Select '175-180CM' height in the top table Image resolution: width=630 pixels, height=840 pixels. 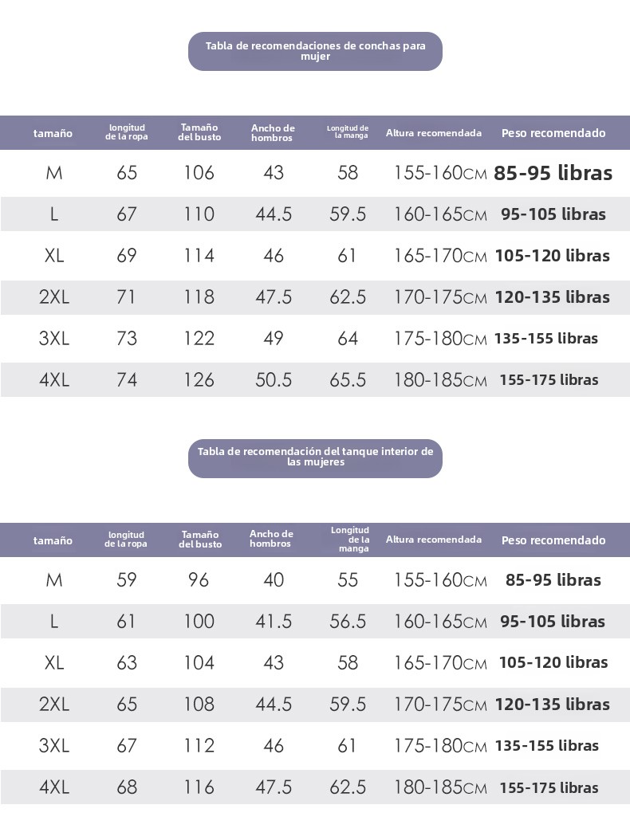[440, 339]
